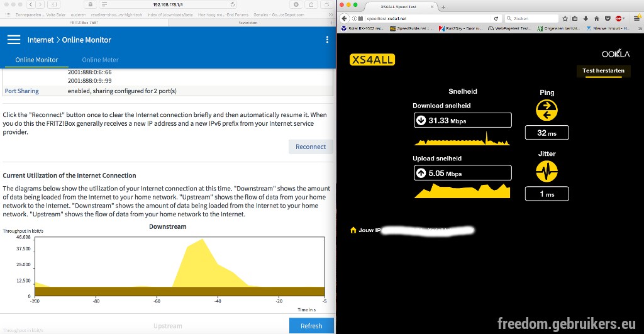Open the SpeedGuide.net Firefox bookmark
Screen dimensions: 644x334
click(x=412, y=28)
